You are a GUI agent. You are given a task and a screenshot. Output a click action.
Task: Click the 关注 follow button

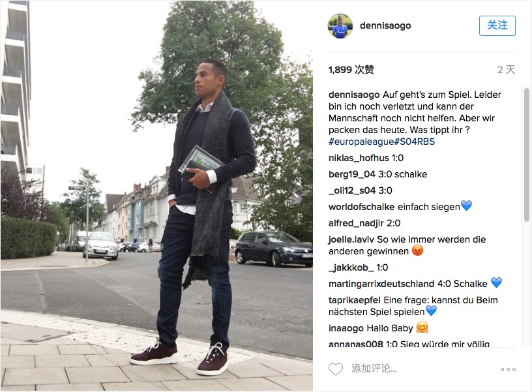(x=497, y=25)
